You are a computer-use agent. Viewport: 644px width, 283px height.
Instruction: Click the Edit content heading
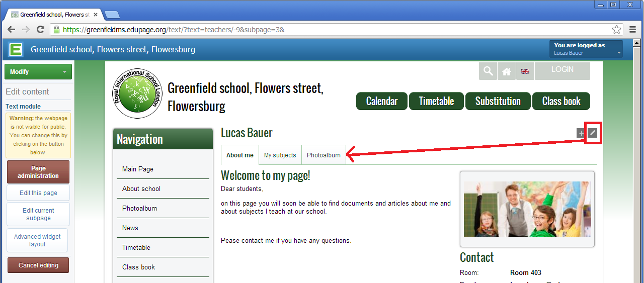tap(27, 91)
